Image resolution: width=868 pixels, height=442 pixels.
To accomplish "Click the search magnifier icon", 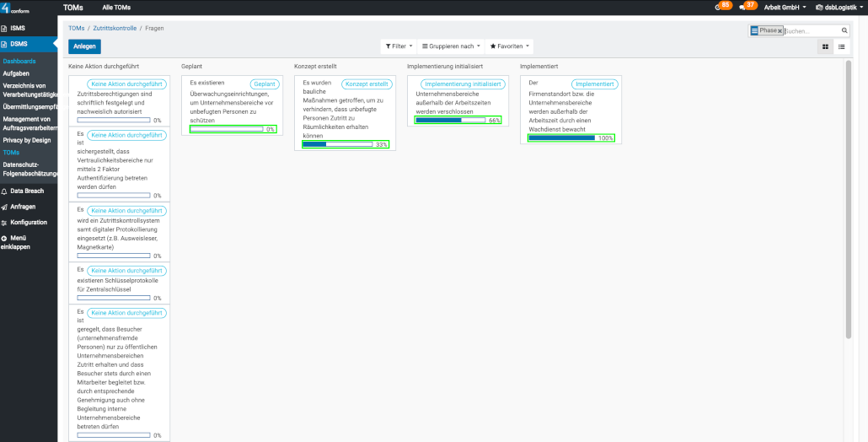I will 844,30.
